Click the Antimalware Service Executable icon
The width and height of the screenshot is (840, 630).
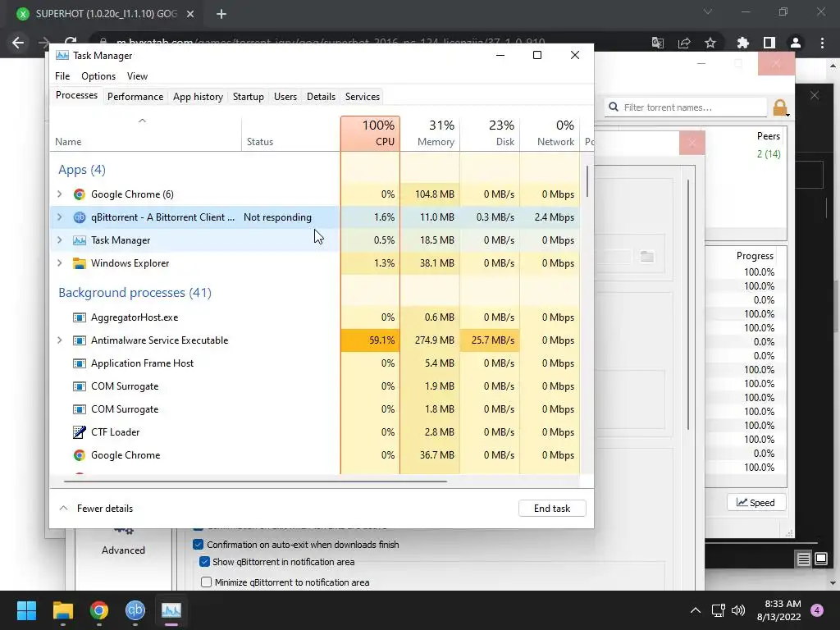click(80, 340)
